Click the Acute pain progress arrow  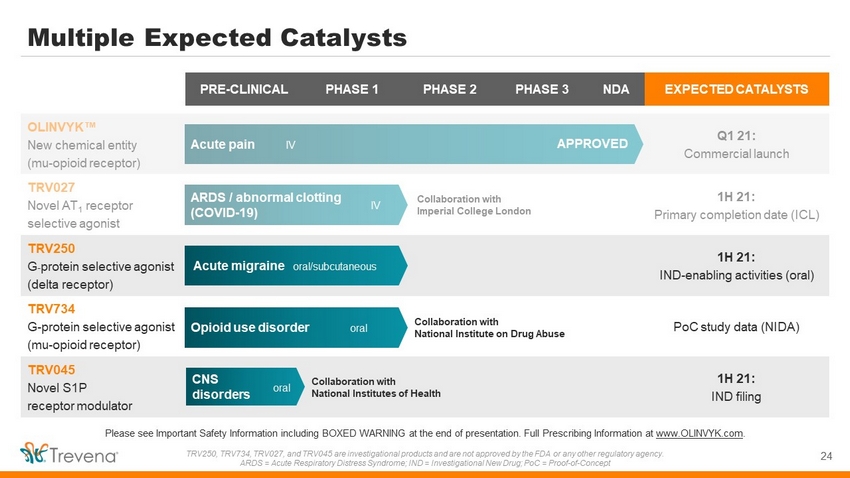(x=414, y=144)
